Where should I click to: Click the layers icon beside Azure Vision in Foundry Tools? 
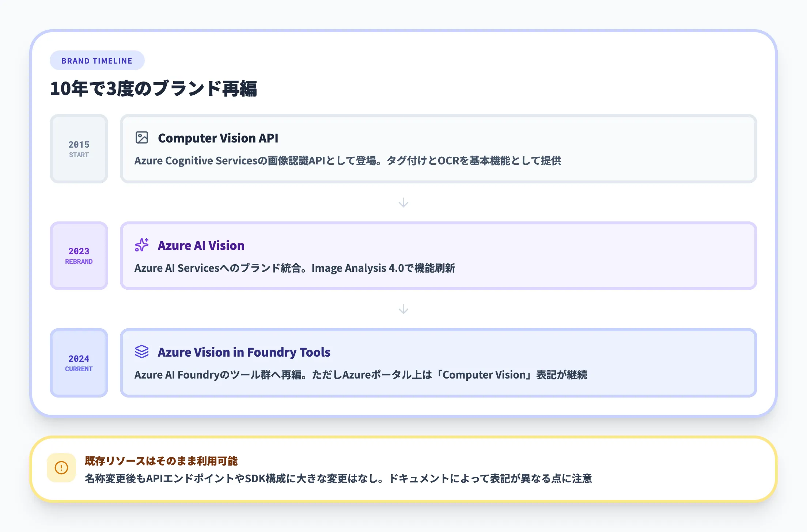[141, 352]
